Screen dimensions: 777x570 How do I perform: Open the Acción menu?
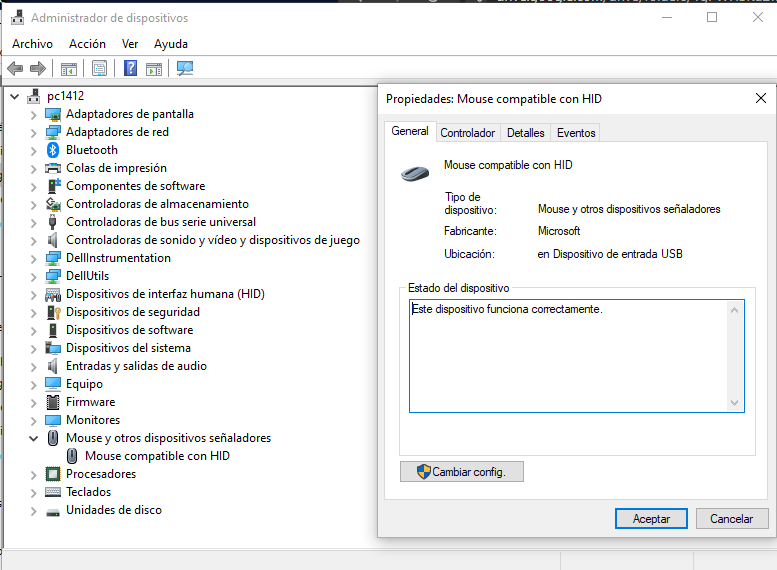[x=87, y=44]
